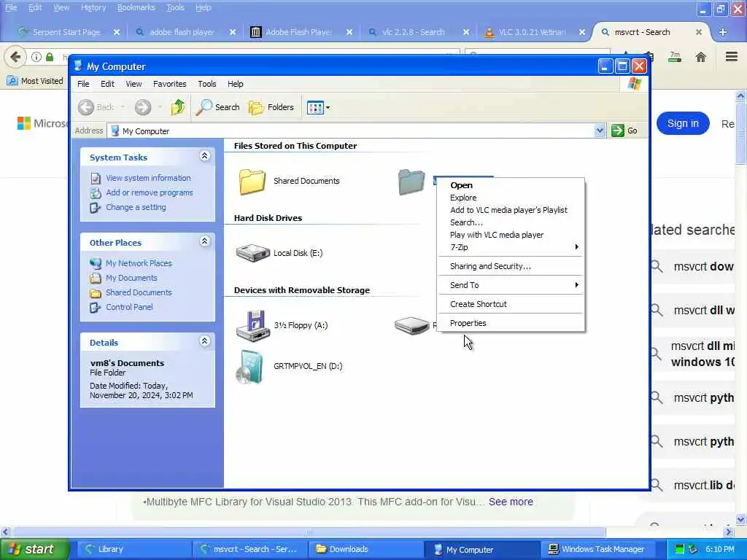Click My Computer address bar field

click(x=352, y=131)
